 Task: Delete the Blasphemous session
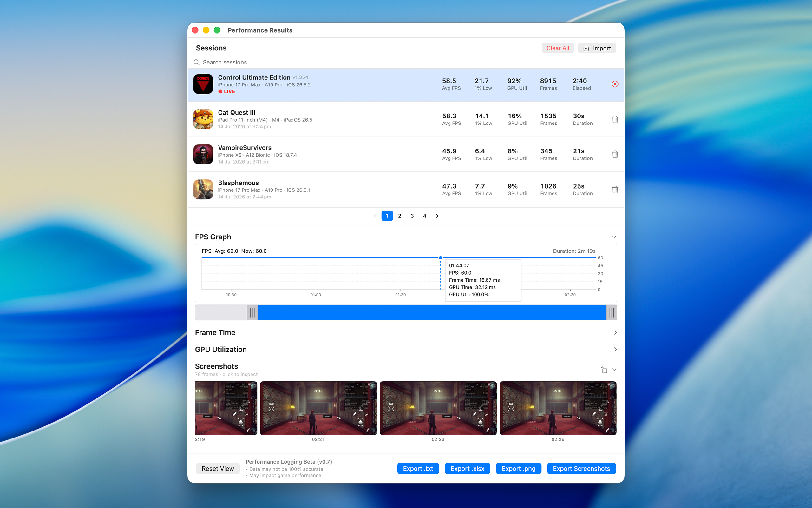[x=615, y=190]
